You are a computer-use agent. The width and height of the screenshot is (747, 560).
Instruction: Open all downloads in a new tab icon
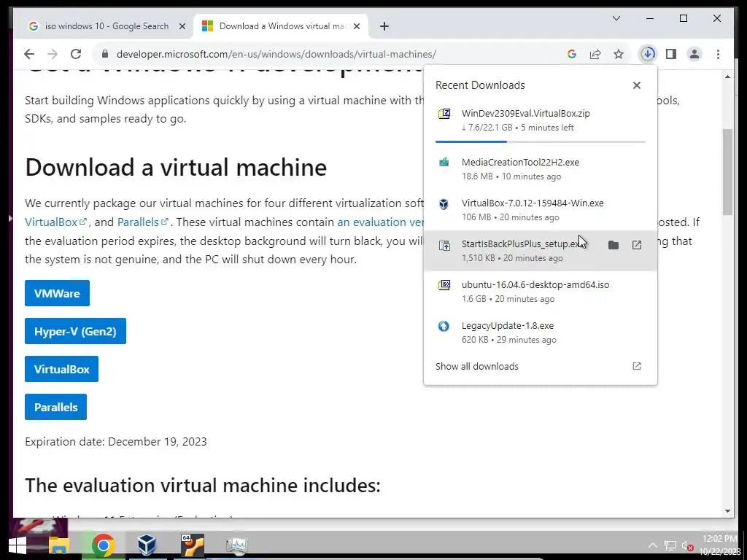[636, 366]
